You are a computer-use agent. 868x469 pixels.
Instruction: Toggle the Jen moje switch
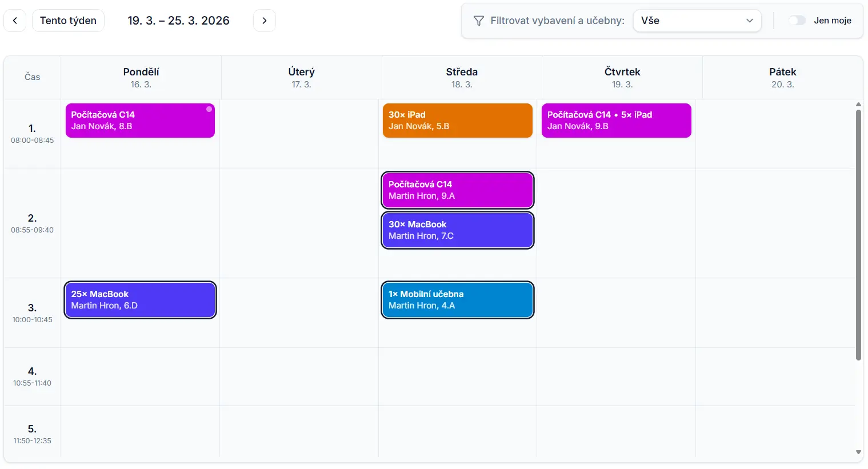point(797,21)
